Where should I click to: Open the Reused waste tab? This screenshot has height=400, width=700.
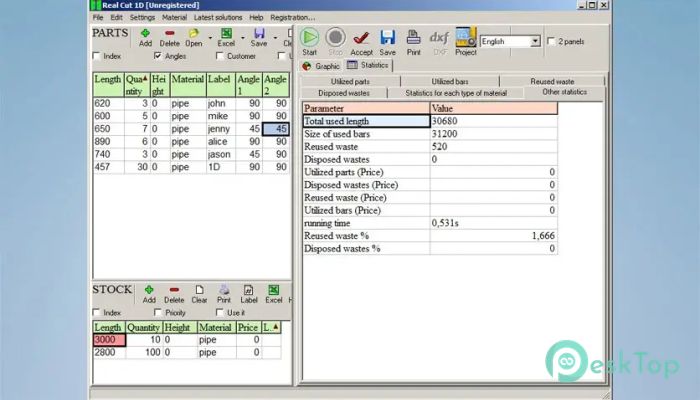552,81
